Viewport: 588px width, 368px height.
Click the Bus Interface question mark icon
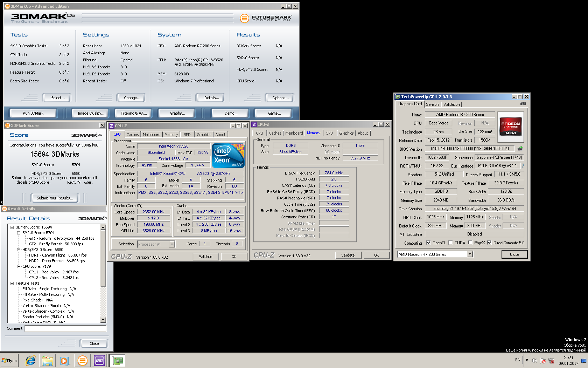tap(523, 166)
